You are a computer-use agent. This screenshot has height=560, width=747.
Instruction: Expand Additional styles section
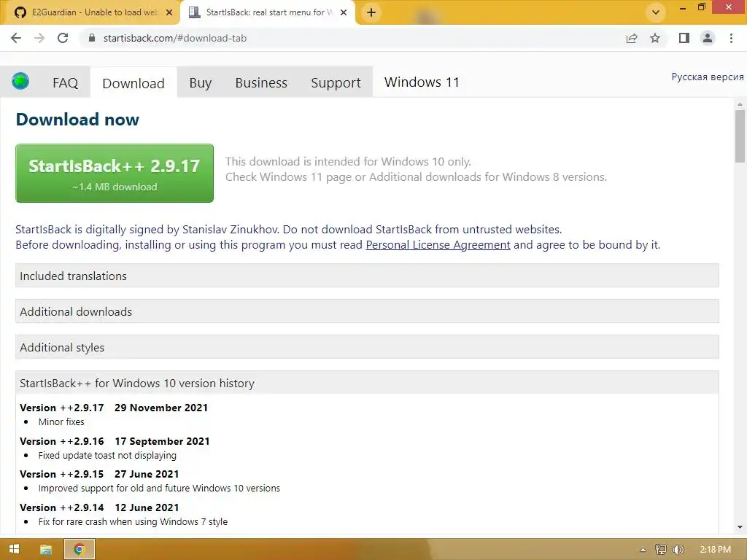tap(367, 347)
